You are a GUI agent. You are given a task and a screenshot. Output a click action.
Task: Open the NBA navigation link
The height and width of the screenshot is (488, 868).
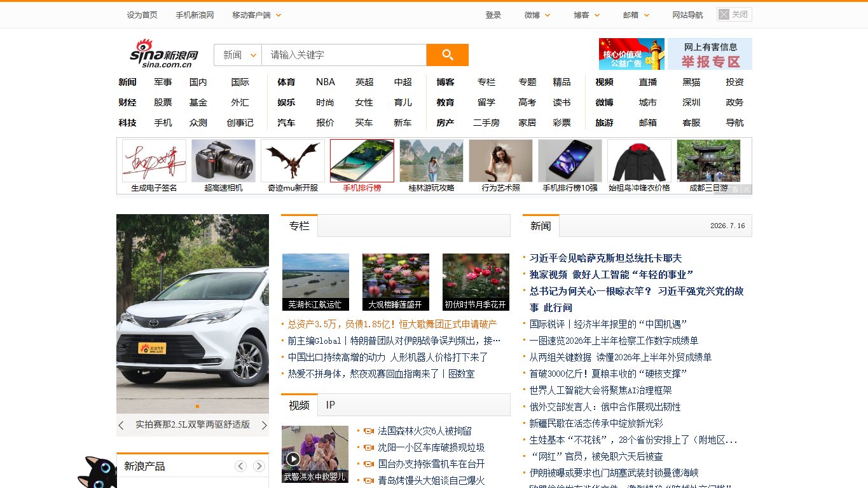point(325,82)
